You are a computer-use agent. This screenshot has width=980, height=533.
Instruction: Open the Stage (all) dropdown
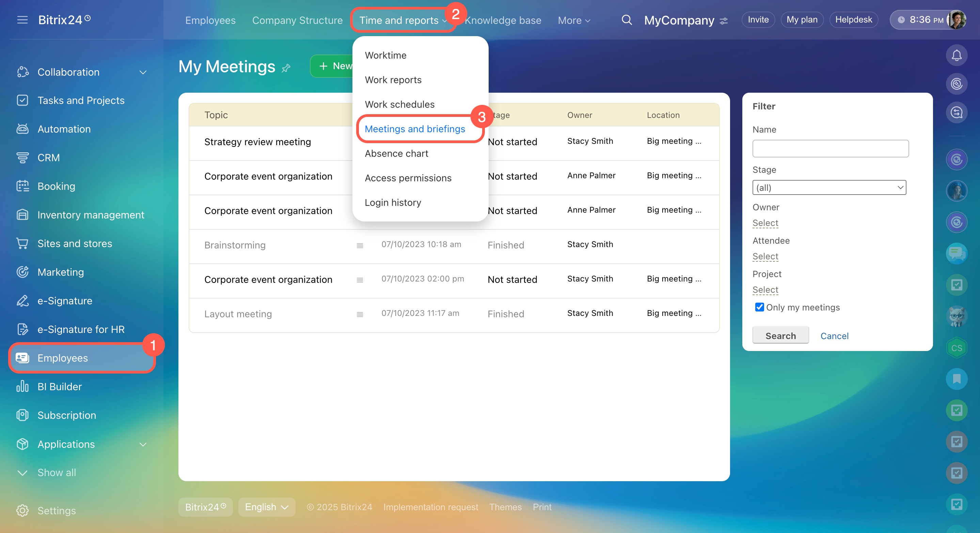(x=829, y=187)
